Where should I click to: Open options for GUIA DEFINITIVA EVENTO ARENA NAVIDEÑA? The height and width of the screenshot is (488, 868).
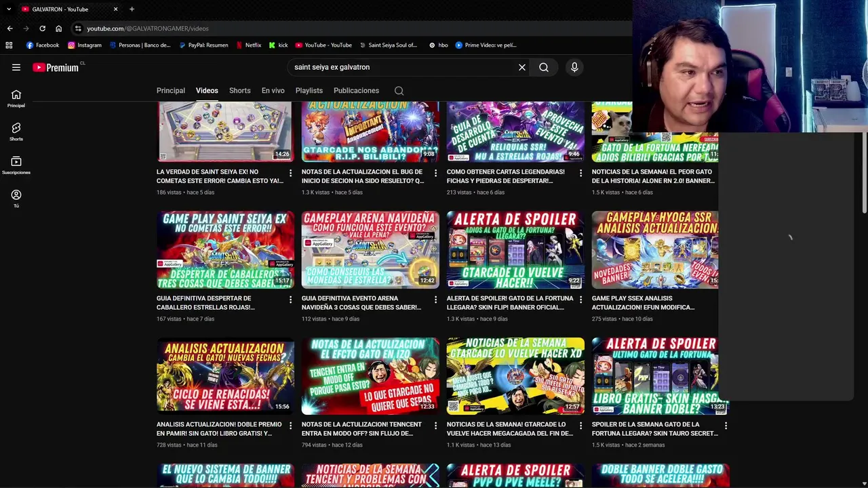[x=435, y=300]
